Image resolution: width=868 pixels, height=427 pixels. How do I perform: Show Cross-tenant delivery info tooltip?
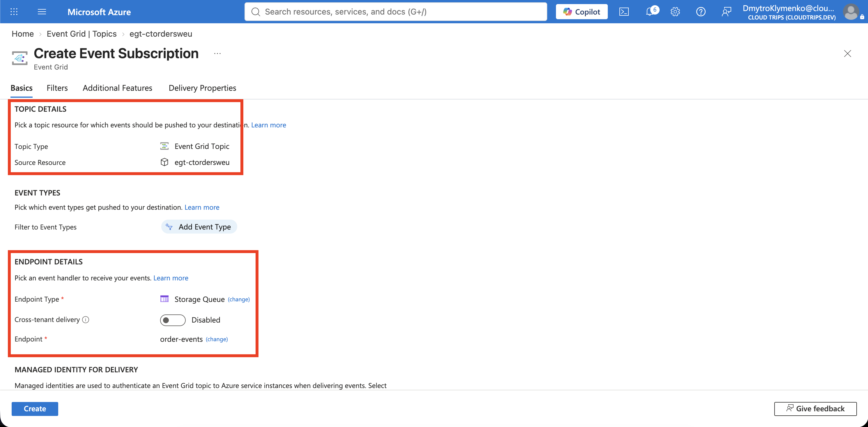click(x=86, y=320)
